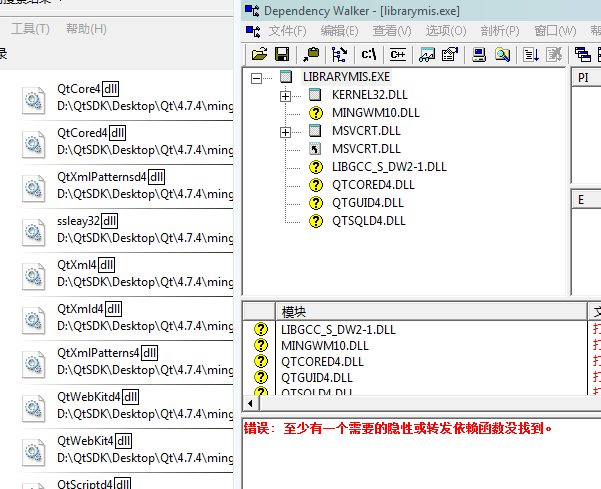The height and width of the screenshot is (489, 601).
Task: Click the red error message in log pane
Action: click(x=398, y=428)
